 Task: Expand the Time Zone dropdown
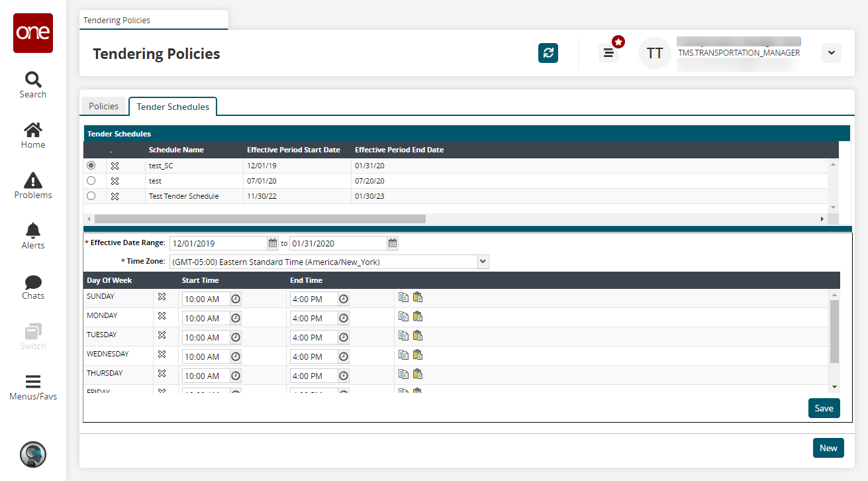click(x=483, y=262)
